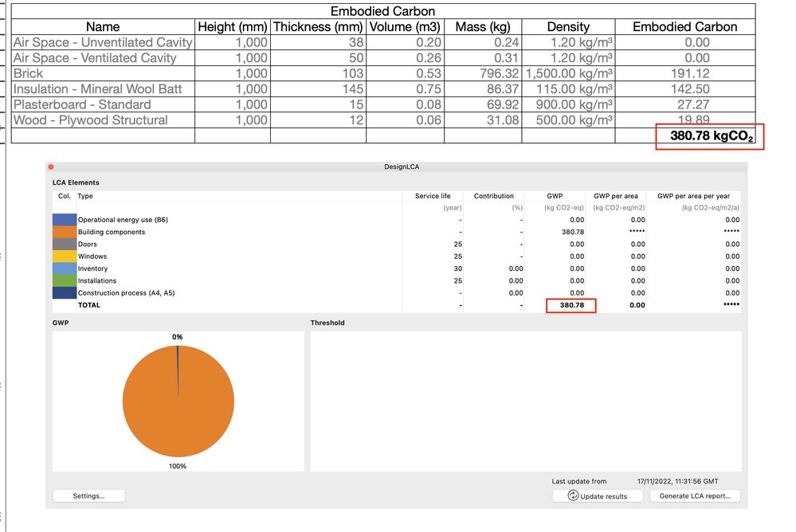Screen dimensions: 796x532
Task: Click the Brick name cell
Action: point(103,73)
